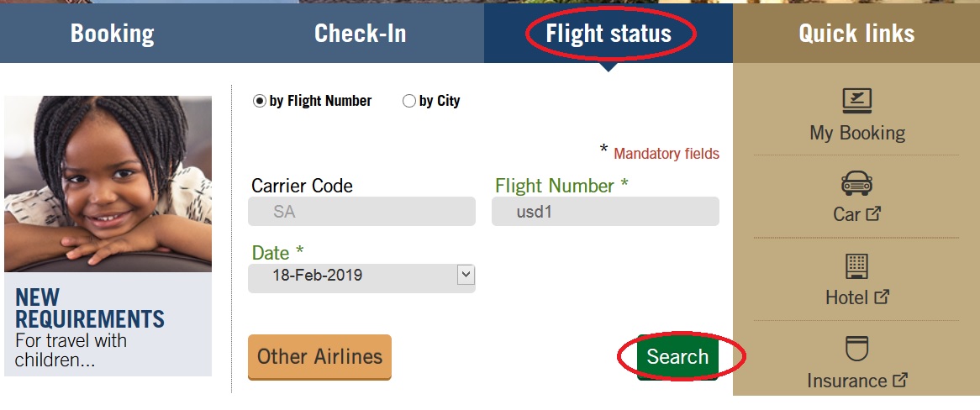The width and height of the screenshot is (980, 410).
Task: Open the My Booking text link
Action: [x=857, y=133]
